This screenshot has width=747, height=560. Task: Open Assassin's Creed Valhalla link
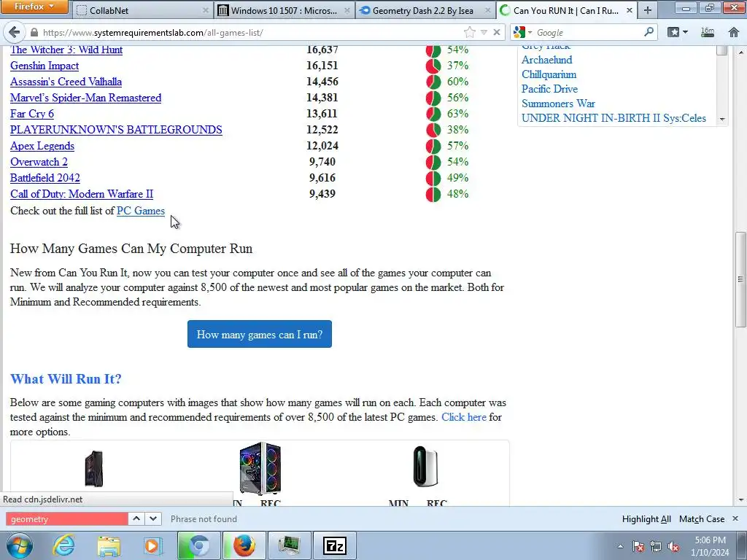[x=66, y=82]
